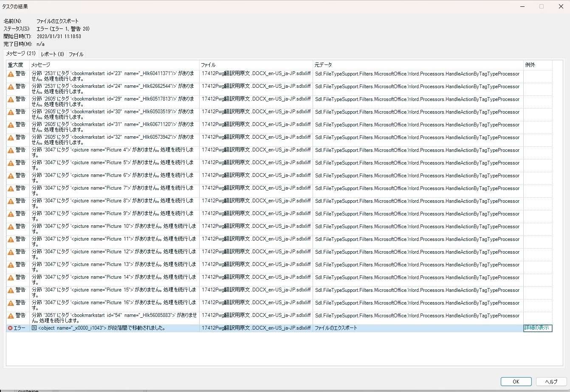Open the ファイル tab

pos(76,54)
